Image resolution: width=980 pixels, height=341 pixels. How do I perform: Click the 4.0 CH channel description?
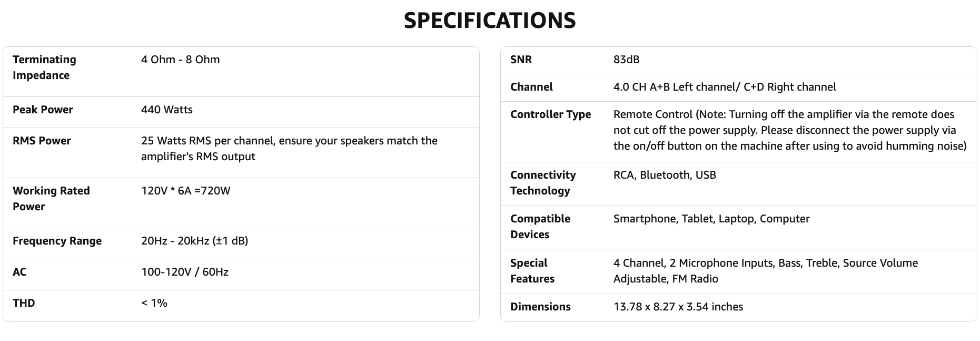[x=724, y=87]
